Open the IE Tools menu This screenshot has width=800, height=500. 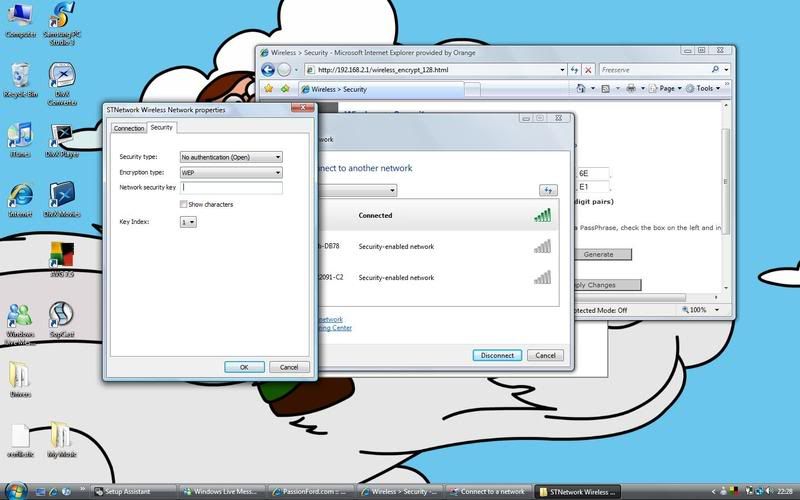pos(707,88)
